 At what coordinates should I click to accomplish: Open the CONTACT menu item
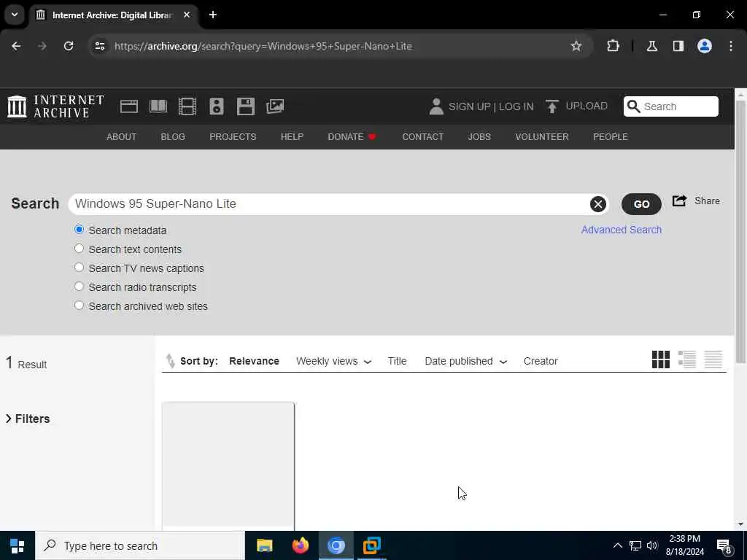pyautogui.click(x=422, y=136)
